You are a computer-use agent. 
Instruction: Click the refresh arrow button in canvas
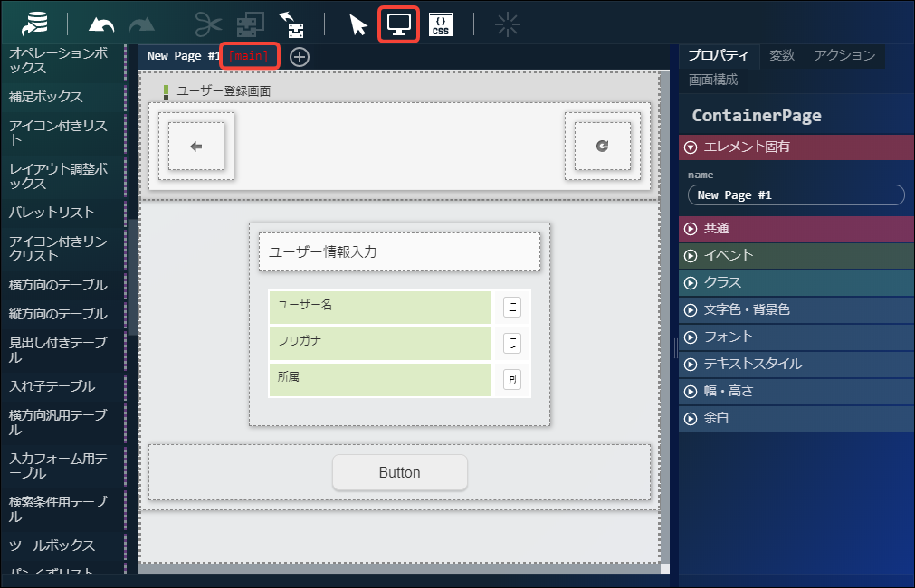602,147
